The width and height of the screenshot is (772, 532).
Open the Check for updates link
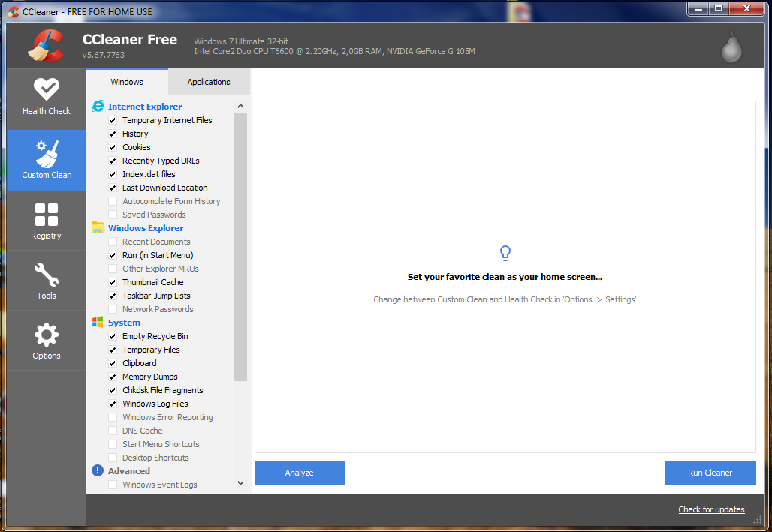click(x=711, y=509)
